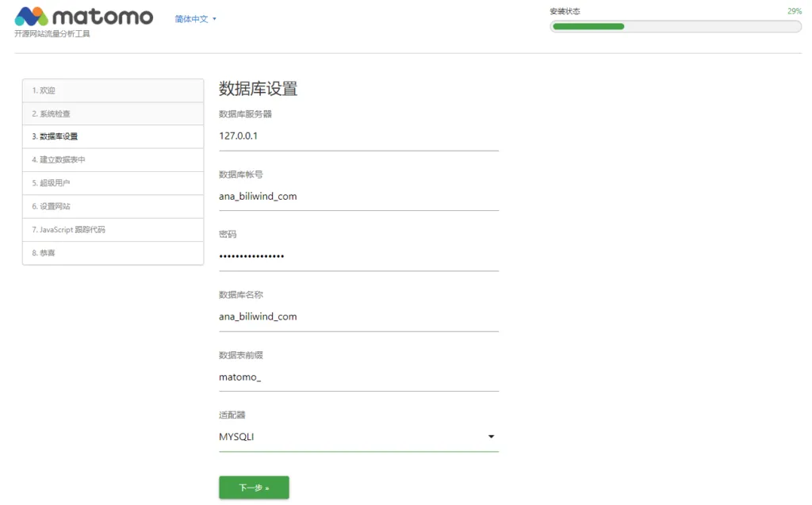
Task: Click the arrow beside 简体中文
Action: (215, 19)
